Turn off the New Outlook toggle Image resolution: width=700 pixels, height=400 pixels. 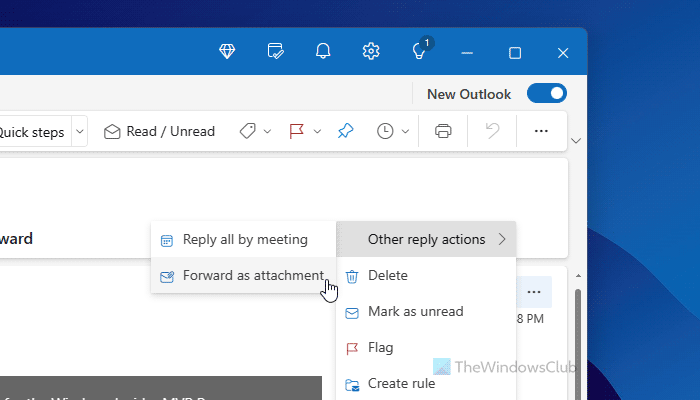point(546,94)
